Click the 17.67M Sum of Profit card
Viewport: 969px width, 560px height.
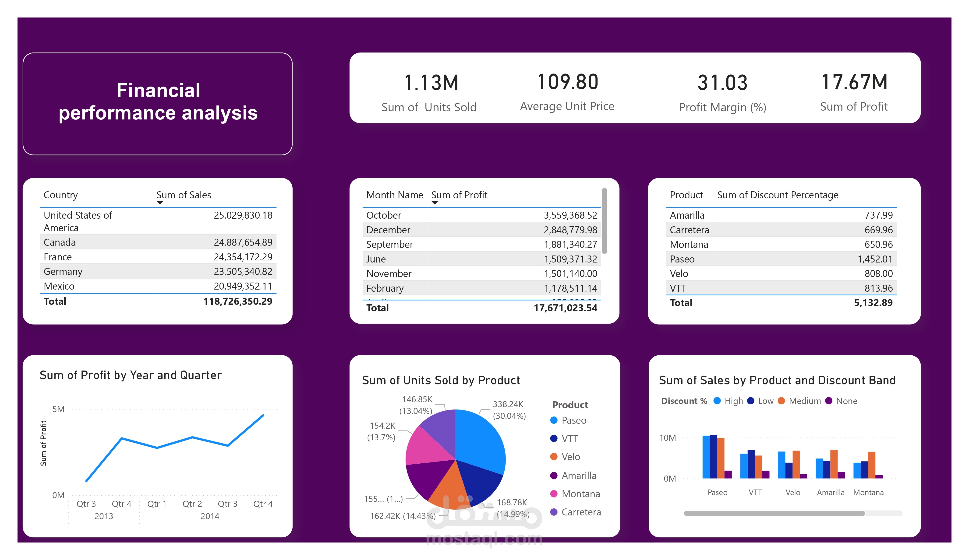coord(854,93)
